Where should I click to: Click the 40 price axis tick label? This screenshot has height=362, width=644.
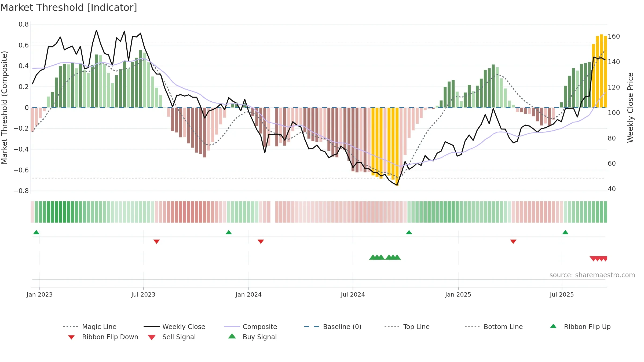point(612,189)
